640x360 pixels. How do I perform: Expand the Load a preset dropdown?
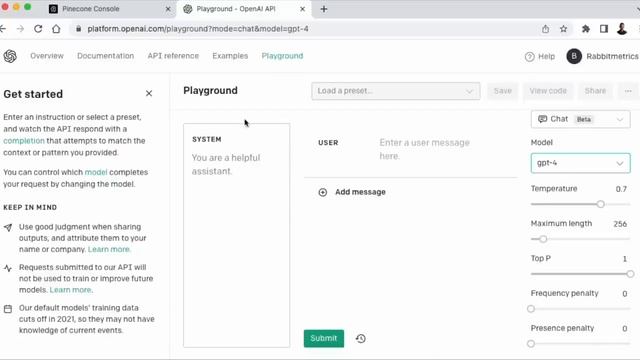396,91
